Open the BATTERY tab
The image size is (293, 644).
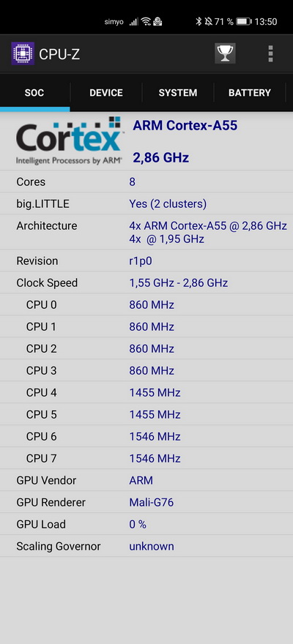coord(250,93)
